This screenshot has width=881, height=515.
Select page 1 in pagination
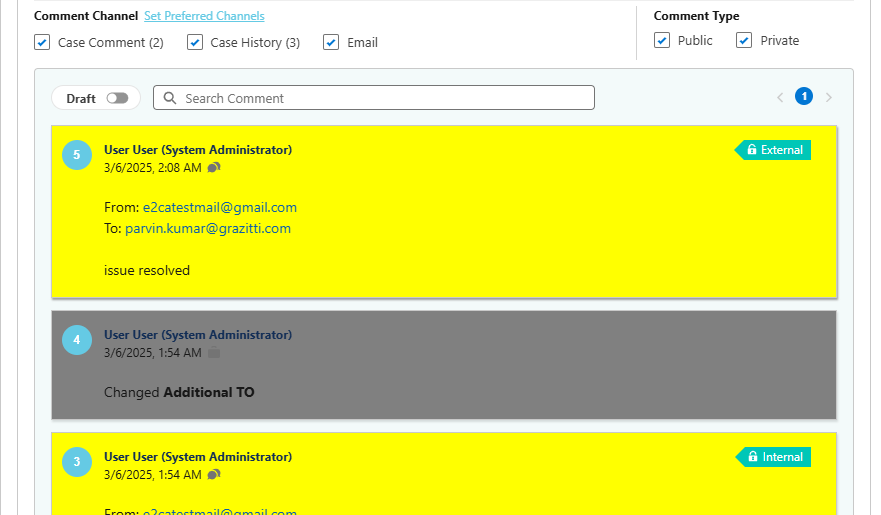(804, 97)
